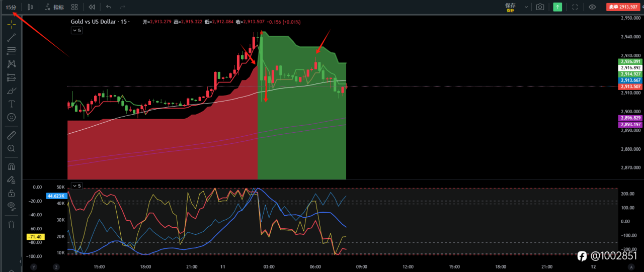Click the 2,896.829 purple price label

point(629,118)
